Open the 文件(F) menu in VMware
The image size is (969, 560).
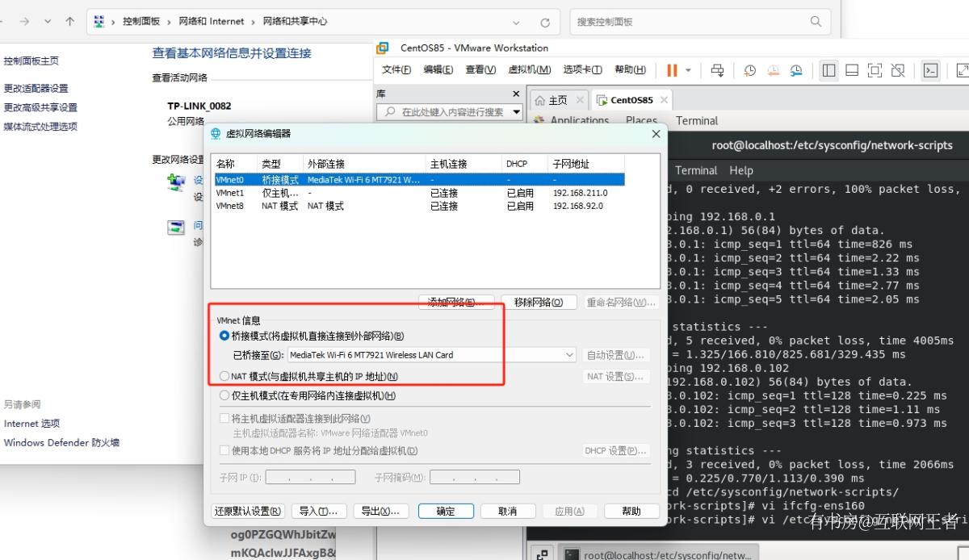pos(396,70)
